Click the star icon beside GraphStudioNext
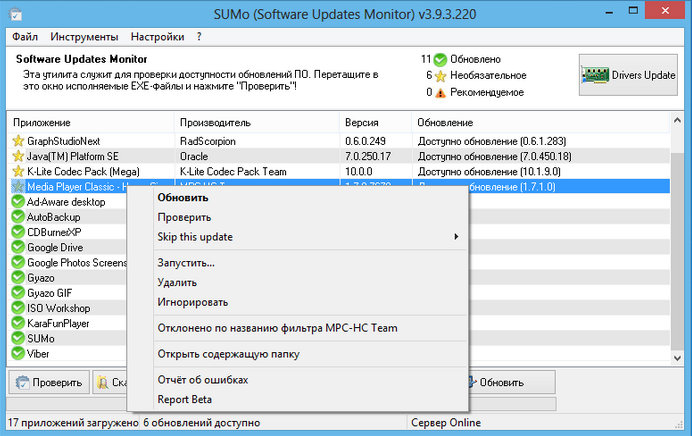 [x=18, y=141]
